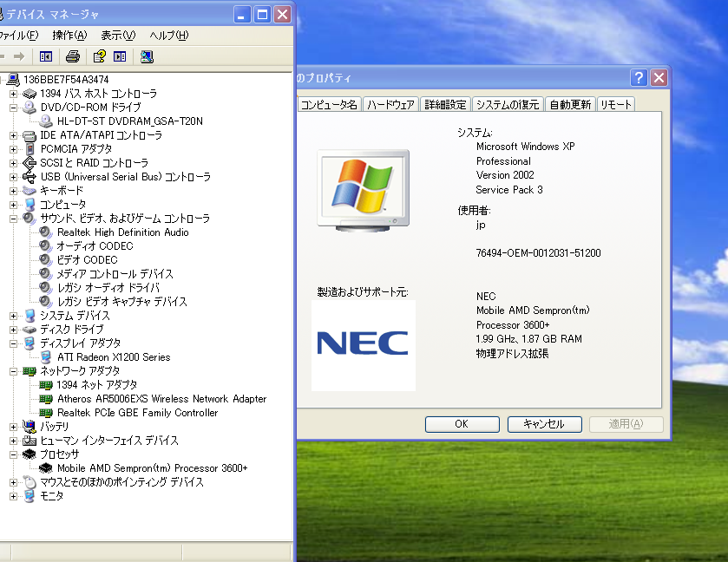728x562 pixels.
Task: Select レガシ オーディオ ドライバ tree item
Action: coord(108,288)
